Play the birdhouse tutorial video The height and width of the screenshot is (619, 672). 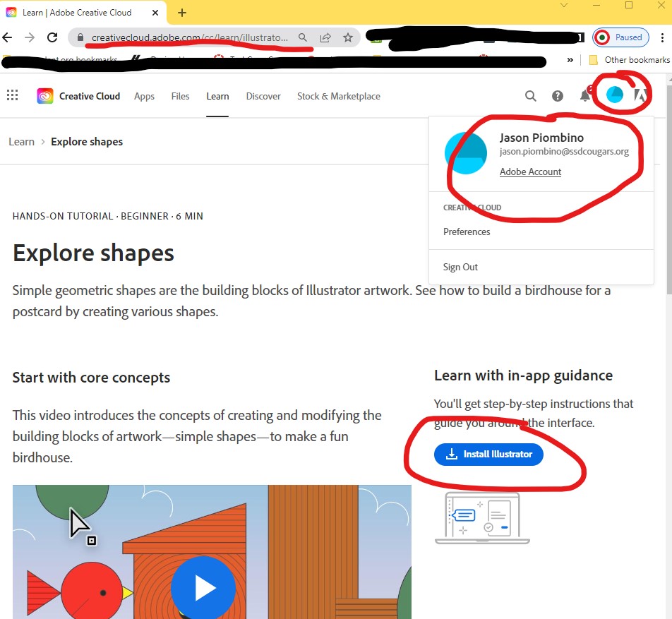(x=203, y=588)
